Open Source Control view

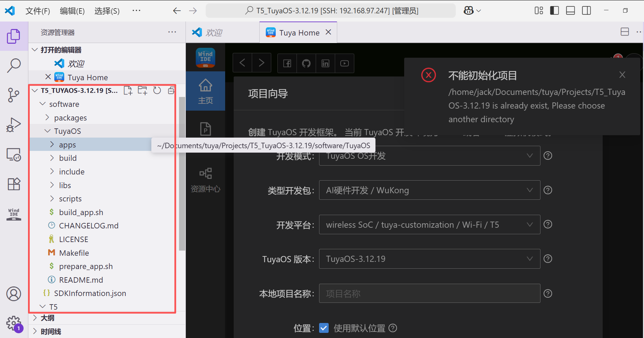tap(14, 95)
